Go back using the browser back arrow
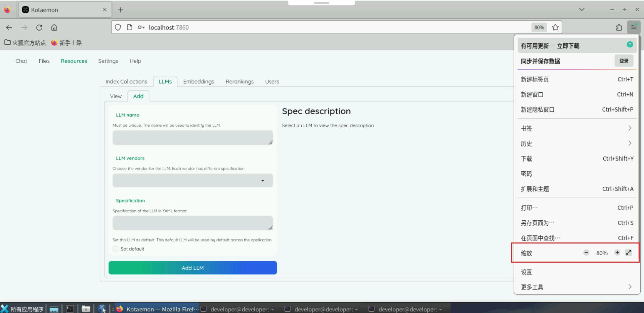Screen dimensions: 644x313 (x=9, y=28)
